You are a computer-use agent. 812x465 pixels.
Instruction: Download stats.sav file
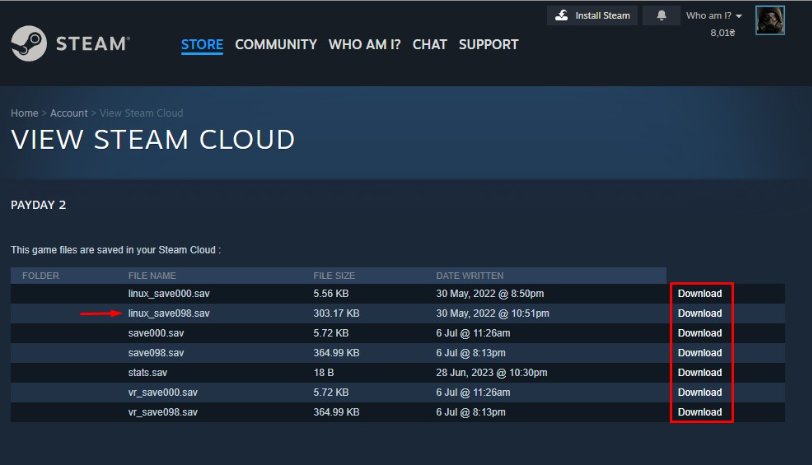click(x=699, y=372)
